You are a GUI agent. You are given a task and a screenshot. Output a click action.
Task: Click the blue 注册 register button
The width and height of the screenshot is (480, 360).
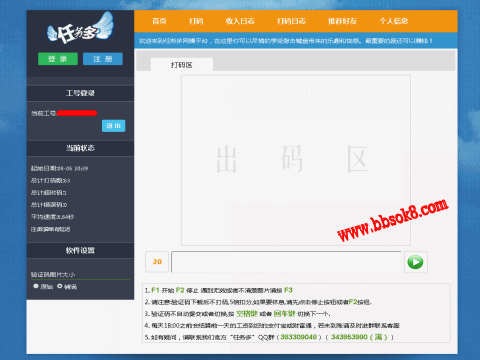tap(103, 59)
